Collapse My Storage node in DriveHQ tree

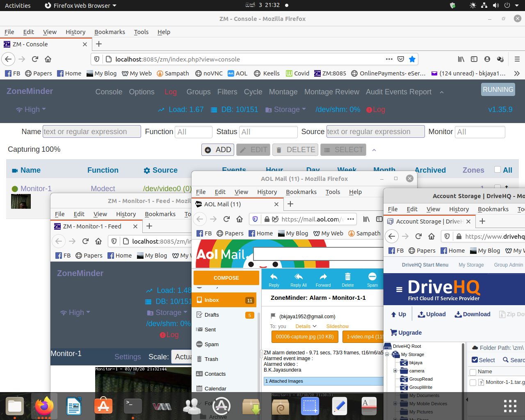pos(387,354)
